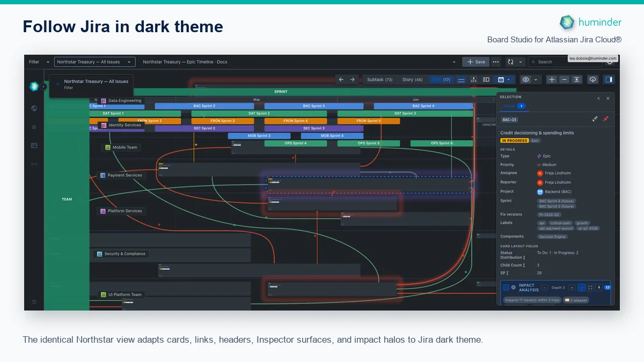Viewport: 644px width, 362px height.
Task: Open the calendar mode dropdown chevron
Action: (509, 79)
